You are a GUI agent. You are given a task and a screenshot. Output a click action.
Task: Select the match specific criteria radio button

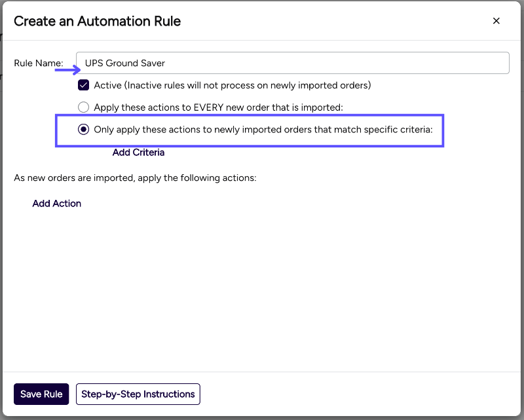84,129
